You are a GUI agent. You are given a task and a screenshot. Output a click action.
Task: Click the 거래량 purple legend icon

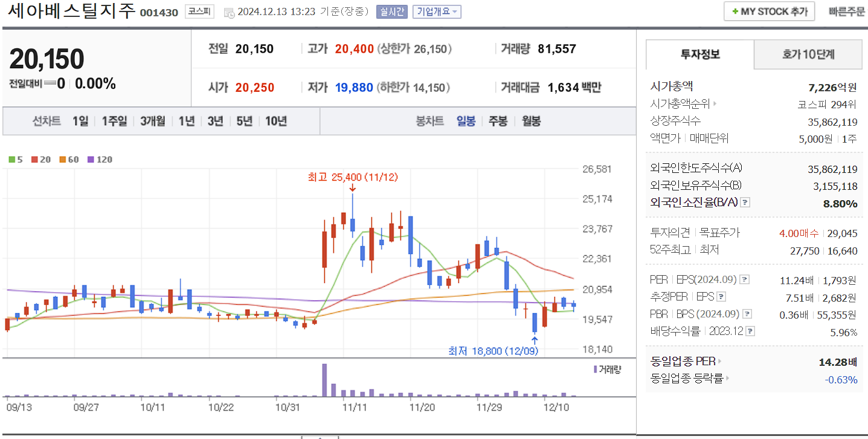click(594, 369)
